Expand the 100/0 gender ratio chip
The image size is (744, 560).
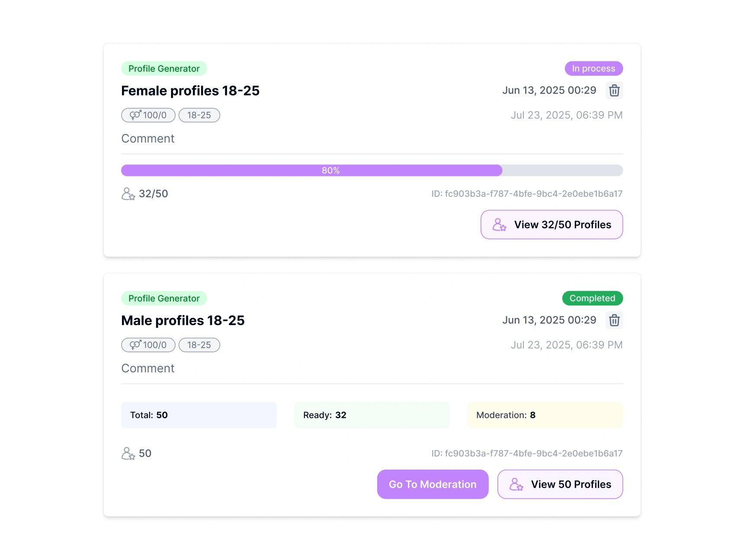pos(148,115)
